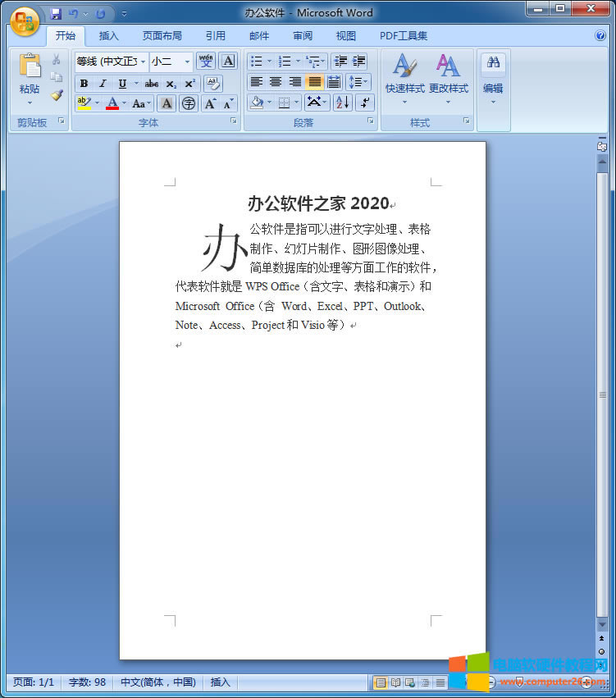Screen dimensions: 616x698
Task: Activate the Format Painter brush
Action: pyautogui.click(x=57, y=95)
